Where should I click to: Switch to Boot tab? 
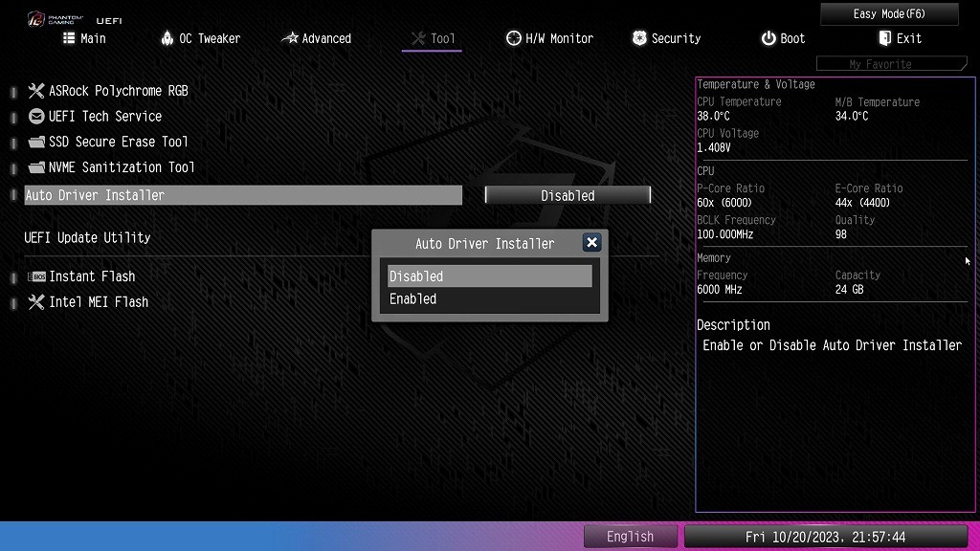(783, 38)
